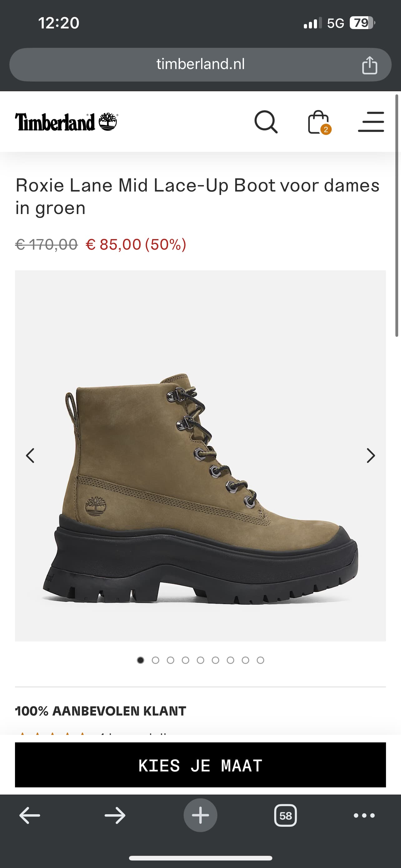Select the fifth carousel dot
The width and height of the screenshot is (401, 868).
[200, 660]
